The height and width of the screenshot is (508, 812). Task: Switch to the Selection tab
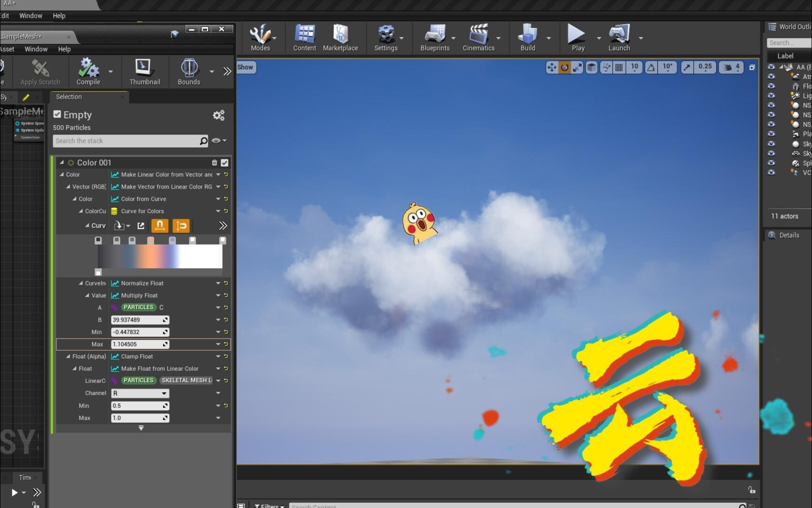69,97
